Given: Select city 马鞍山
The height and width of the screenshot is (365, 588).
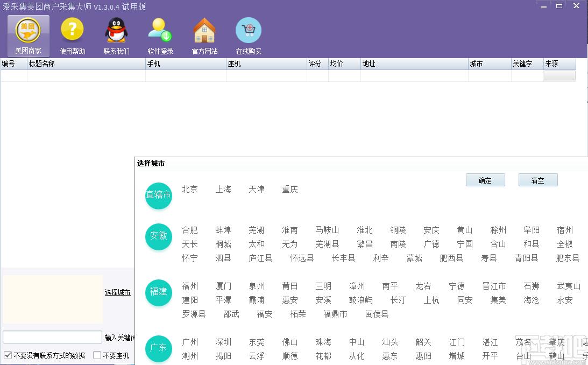Looking at the screenshot, I should point(328,230).
